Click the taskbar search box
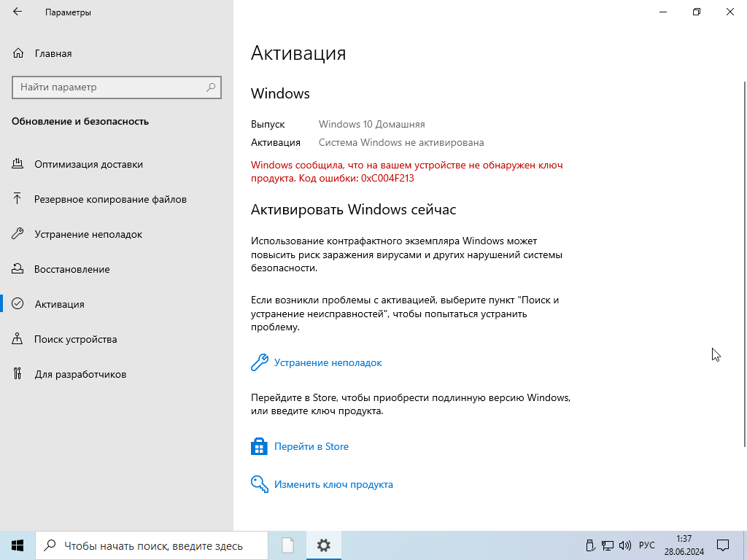 (x=152, y=545)
